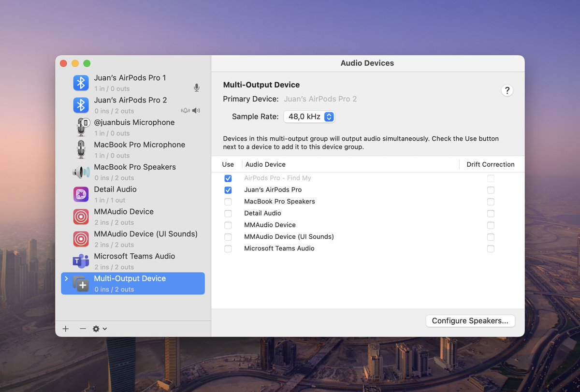Select MacBook Pro Microphone in sidebar

pyautogui.click(x=133, y=149)
